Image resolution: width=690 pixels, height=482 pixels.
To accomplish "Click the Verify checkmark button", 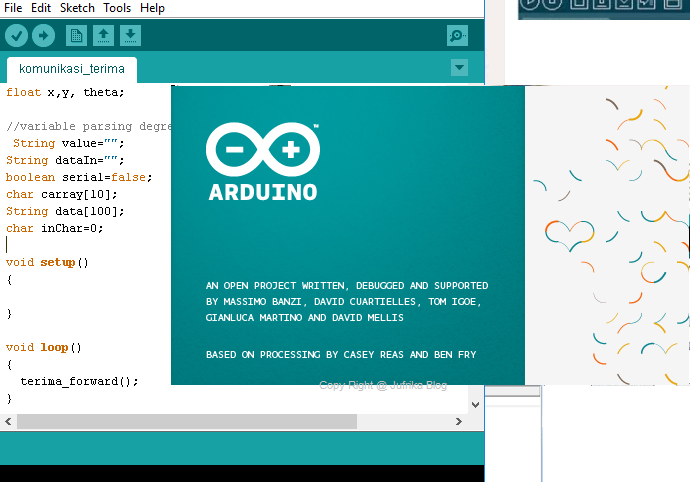I will 16,35.
